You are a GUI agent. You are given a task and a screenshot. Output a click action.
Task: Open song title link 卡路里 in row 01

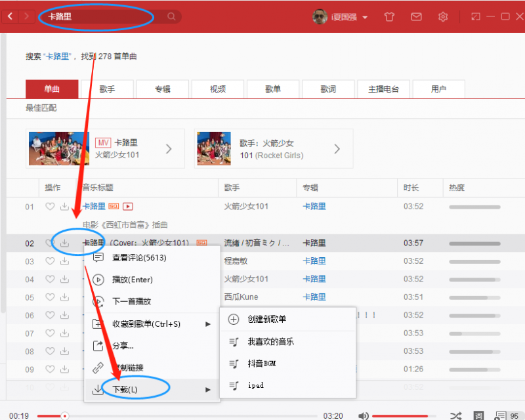(94, 206)
